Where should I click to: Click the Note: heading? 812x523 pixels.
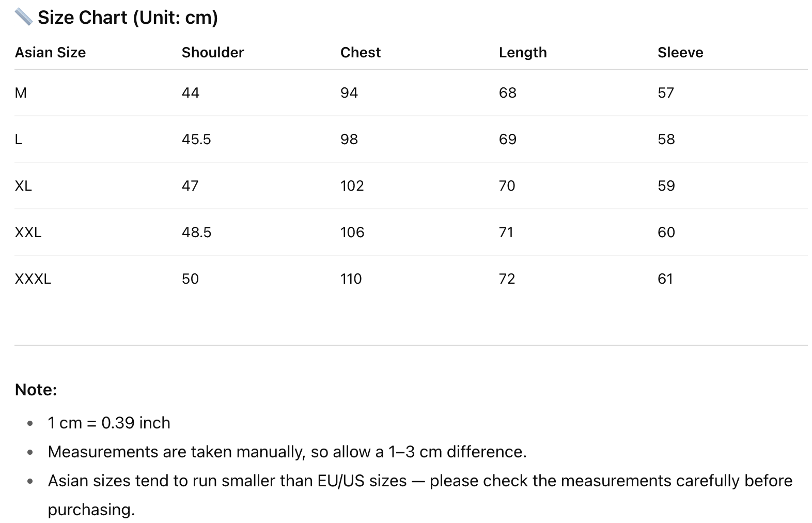pos(36,389)
